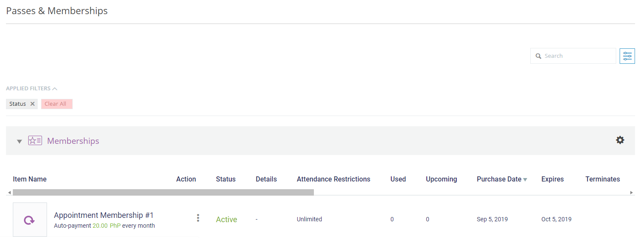Click the auto-renew membership thumbnail icon
The image size is (644, 238).
coord(30,220)
